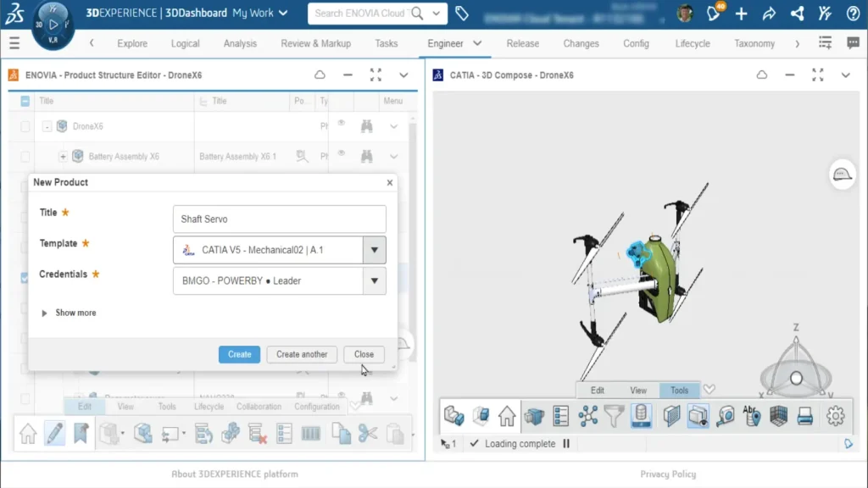Open the Privacy Policy link
868x488 pixels.
pyautogui.click(x=668, y=474)
